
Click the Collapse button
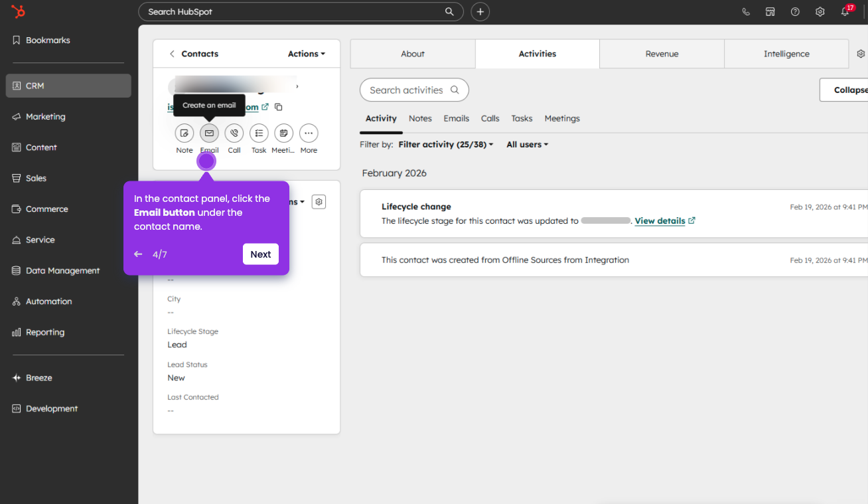coord(843,90)
